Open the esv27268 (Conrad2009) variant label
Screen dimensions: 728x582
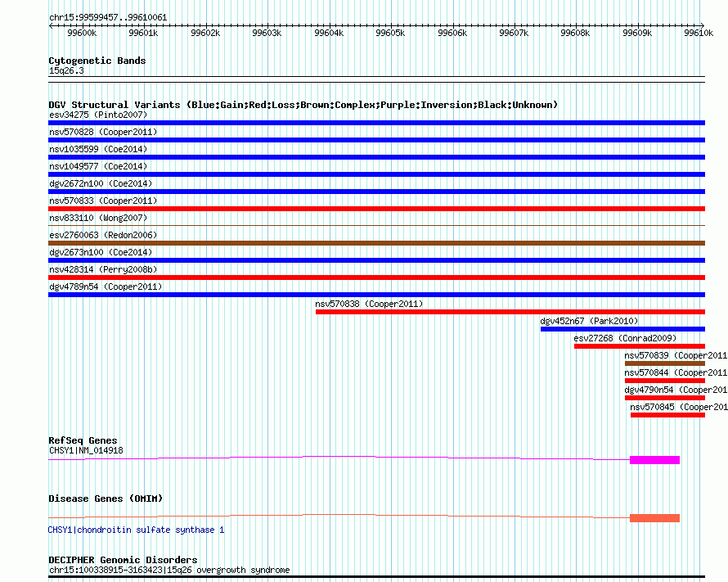pyautogui.click(x=625, y=338)
